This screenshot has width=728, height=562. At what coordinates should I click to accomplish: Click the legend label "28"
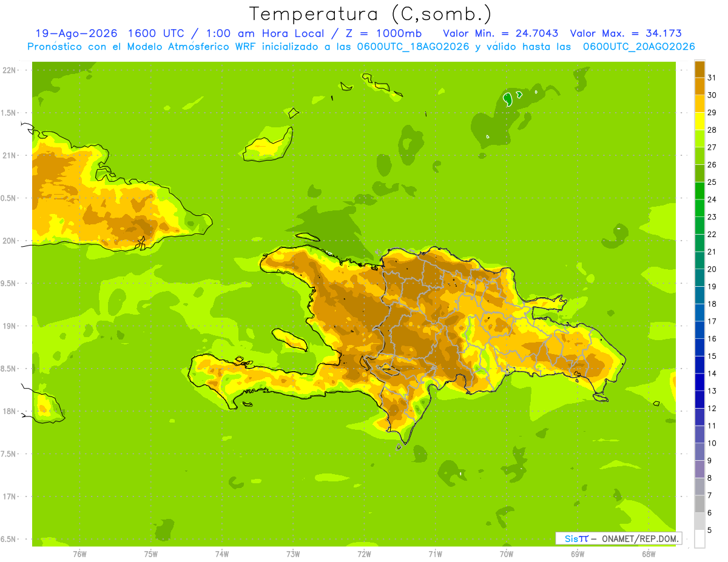point(712,130)
